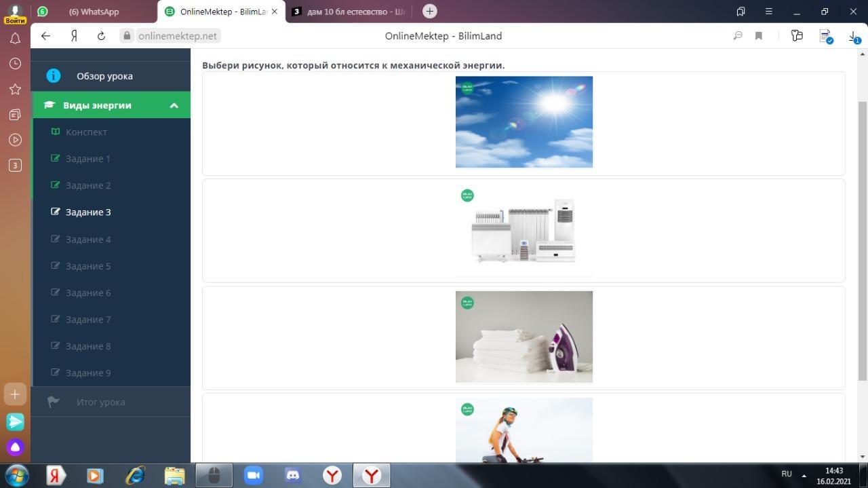Open browser history clock icon in sidebar

pos(15,64)
